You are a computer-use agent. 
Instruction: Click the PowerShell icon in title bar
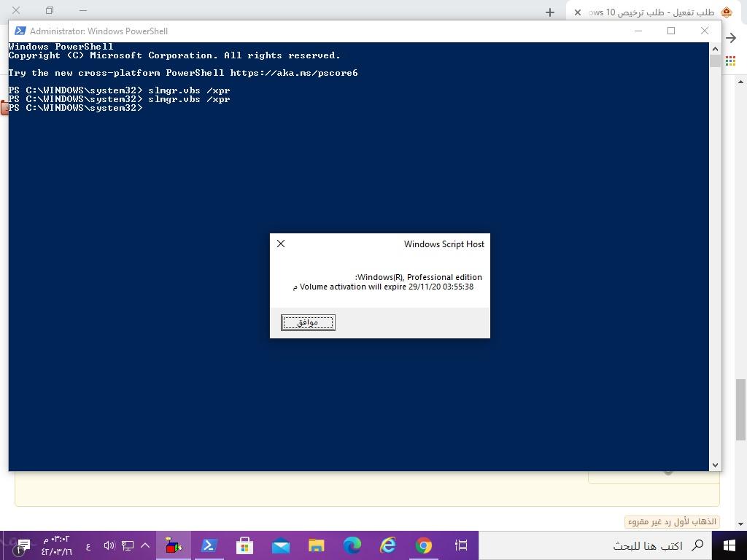(20, 31)
